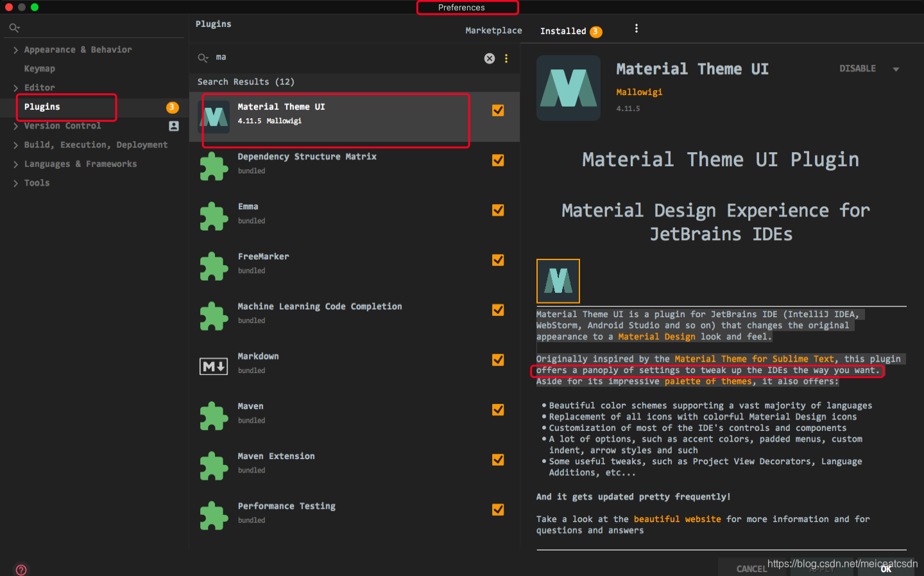
Task: Select the Performance Testing plugin name
Action: tap(287, 507)
